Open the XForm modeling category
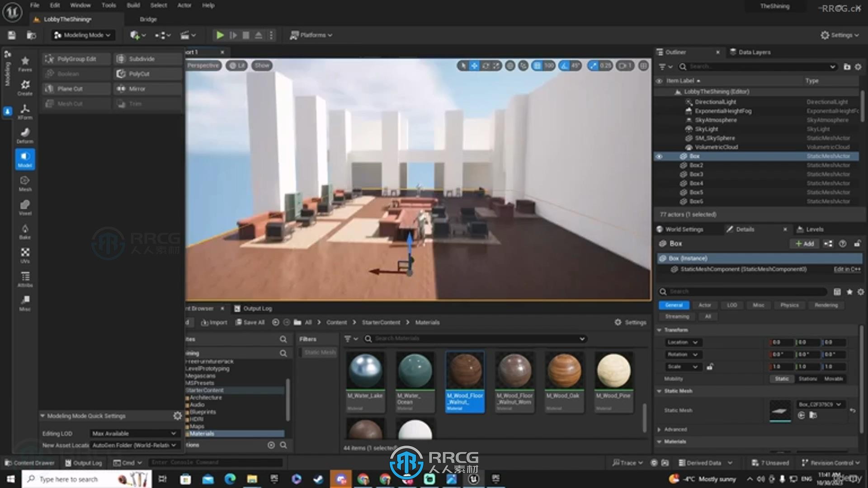Screen dimensions: 868x488 (25, 112)
